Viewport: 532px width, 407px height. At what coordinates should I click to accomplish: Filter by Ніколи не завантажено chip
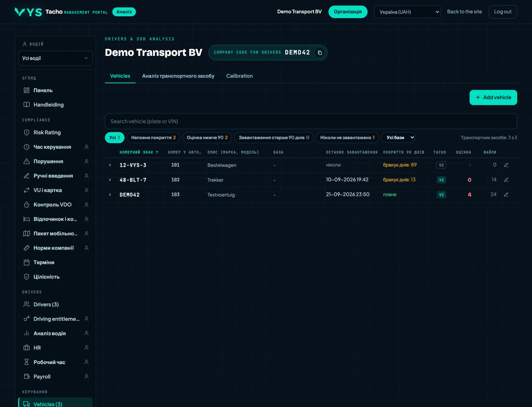[x=347, y=137]
